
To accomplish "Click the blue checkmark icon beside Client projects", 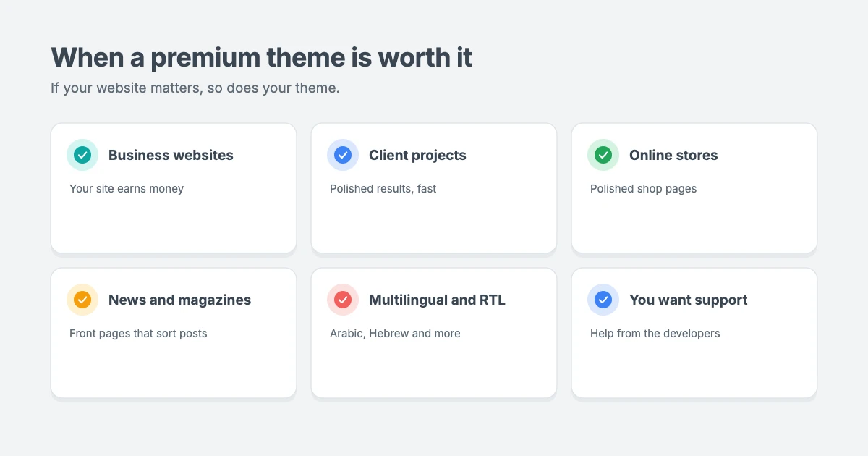I will (343, 155).
